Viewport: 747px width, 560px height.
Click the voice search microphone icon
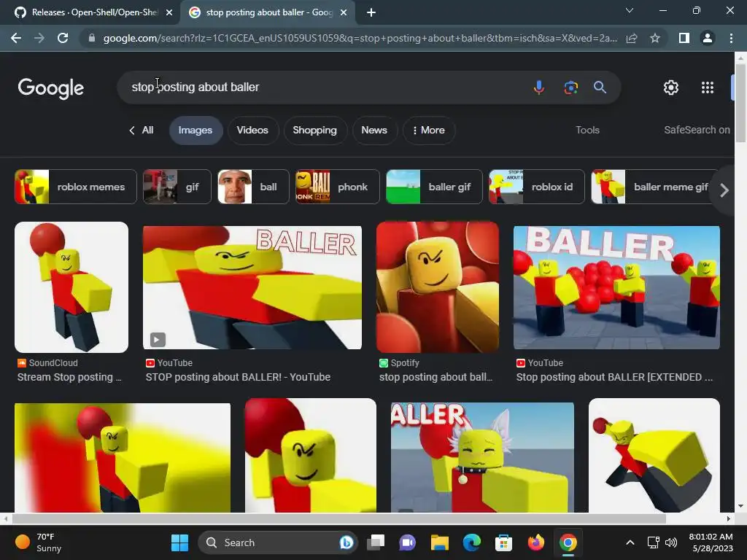coord(539,87)
